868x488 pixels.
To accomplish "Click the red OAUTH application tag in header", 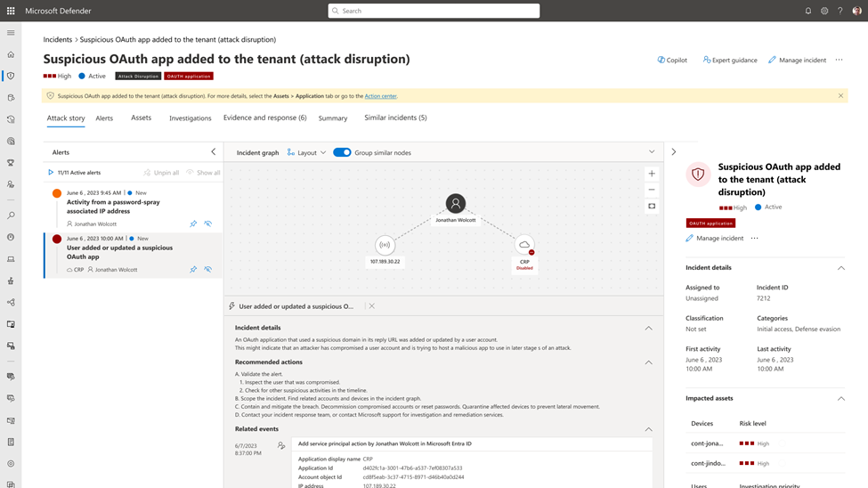I will [x=188, y=76].
